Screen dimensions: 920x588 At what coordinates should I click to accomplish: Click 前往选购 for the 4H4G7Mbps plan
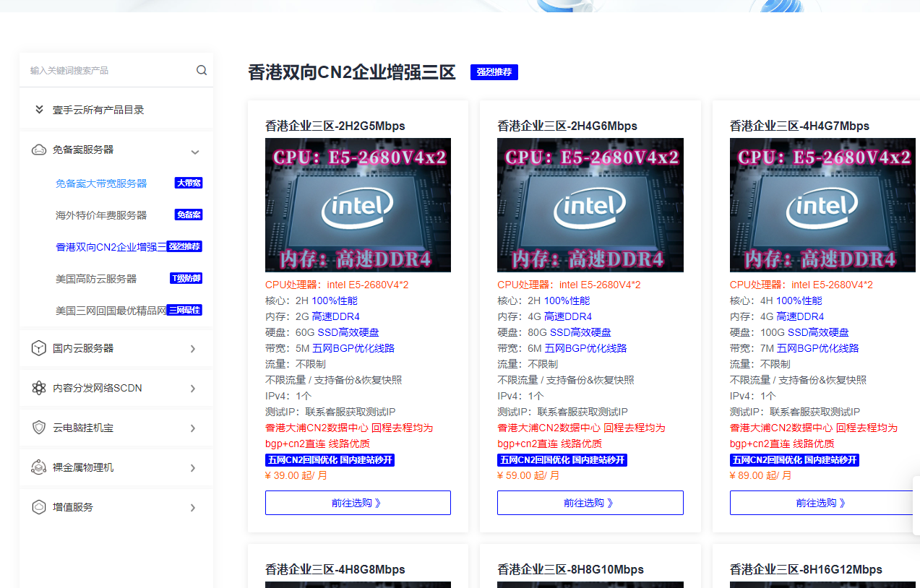(x=822, y=503)
